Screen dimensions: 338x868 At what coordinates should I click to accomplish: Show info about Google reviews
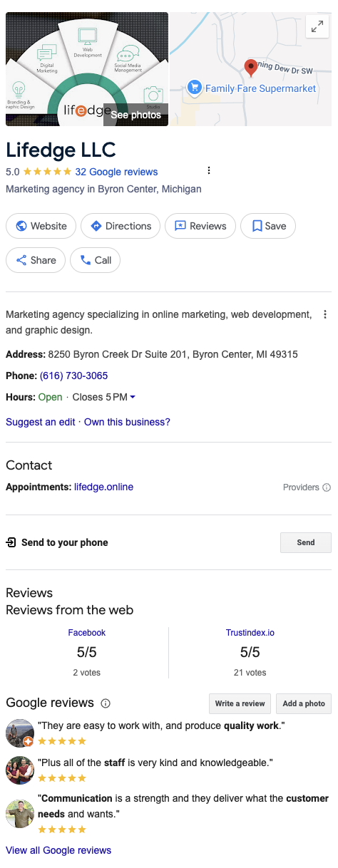pos(106,703)
